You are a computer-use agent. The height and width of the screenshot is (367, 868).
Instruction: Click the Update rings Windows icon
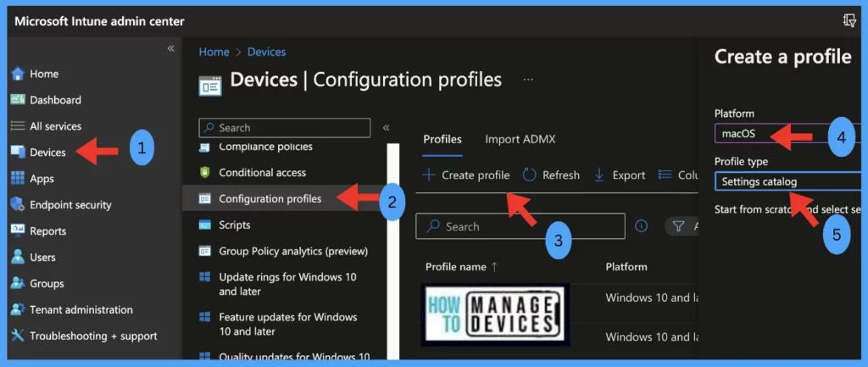[205, 277]
